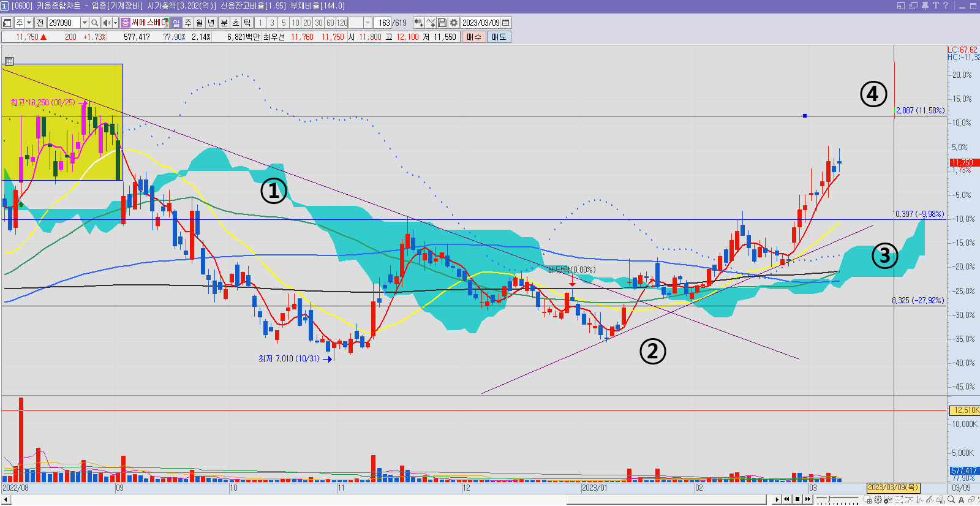Click the crossline tool icon beside the save disk
This screenshot has height=506, width=980.
[x=431, y=23]
